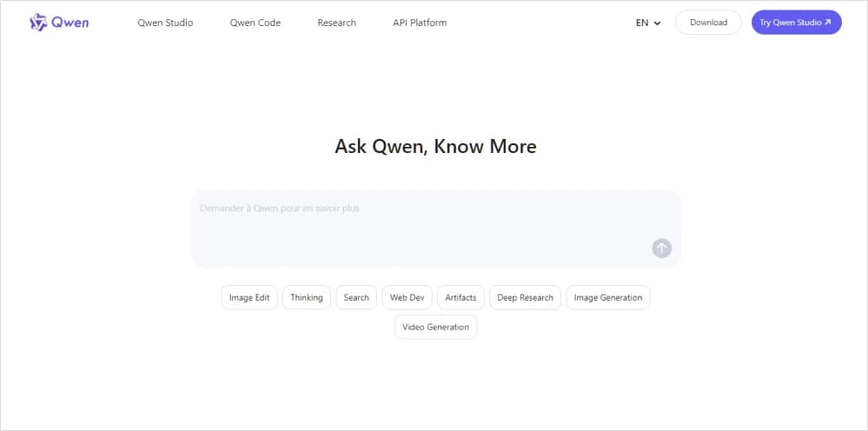The width and height of the screenshot is (868, 431).
Task: Select the Artifacts chip
Action: (461, 297)
